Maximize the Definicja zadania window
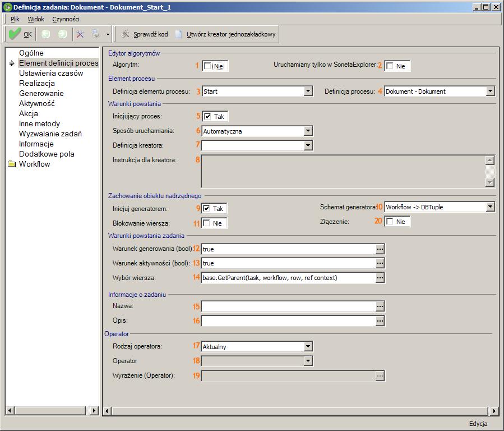 pos(486,7)
